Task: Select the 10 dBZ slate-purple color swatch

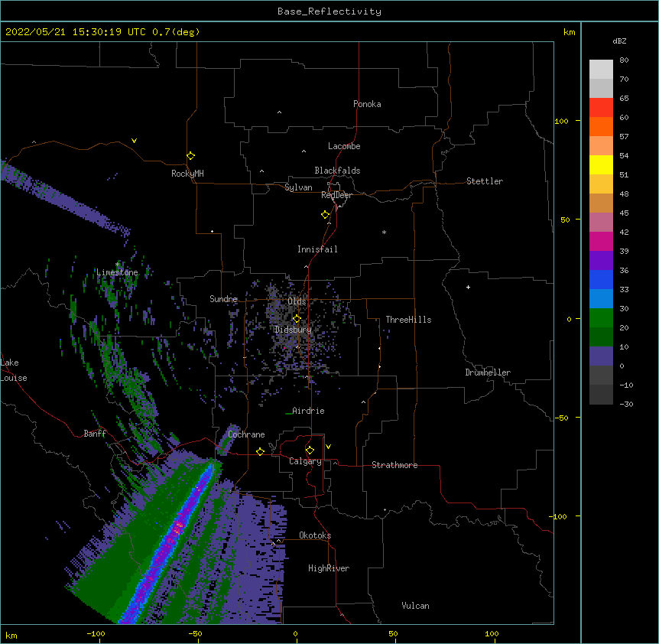Action: coord(601,356)
